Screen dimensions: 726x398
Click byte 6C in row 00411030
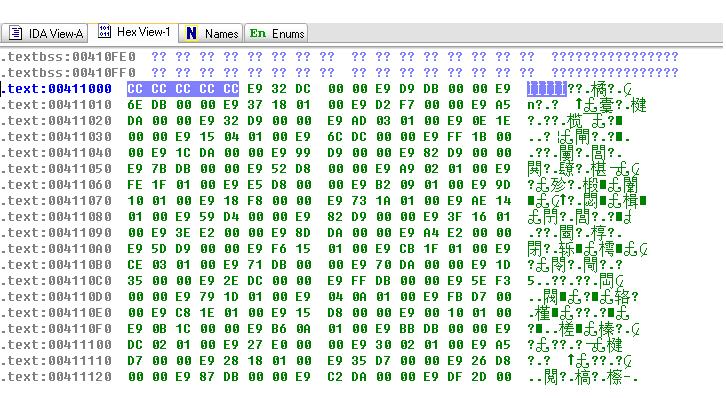335,137
